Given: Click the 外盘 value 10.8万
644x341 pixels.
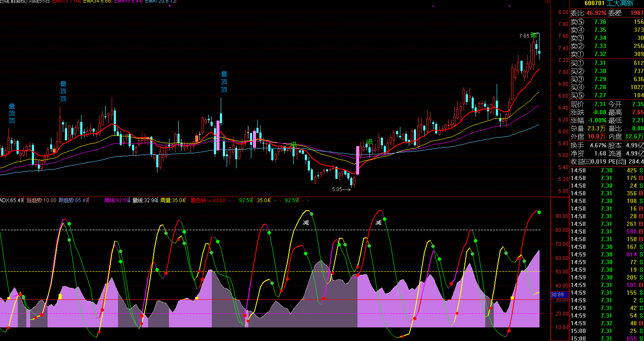Looking at the screenshot, I should 598,137.
